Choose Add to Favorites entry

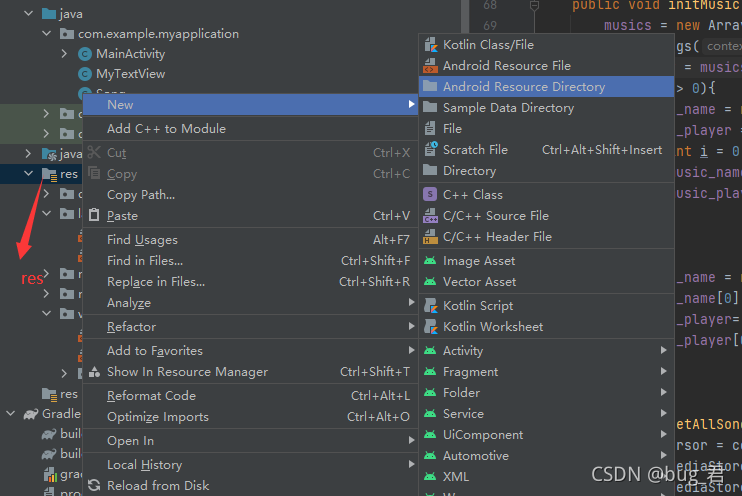pyautogui.click(x=250, y=351)
